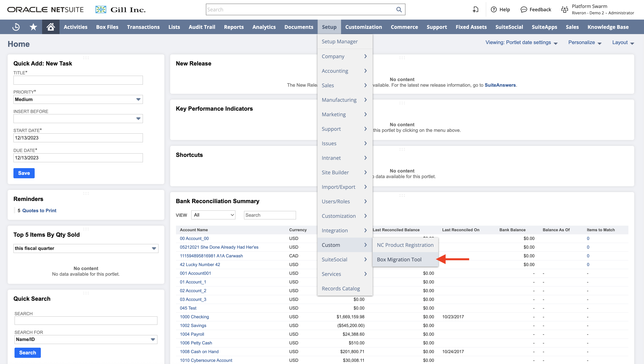Open the Priority dropdown set to Medium
The image size is (644, 364).
coord(78,99)
